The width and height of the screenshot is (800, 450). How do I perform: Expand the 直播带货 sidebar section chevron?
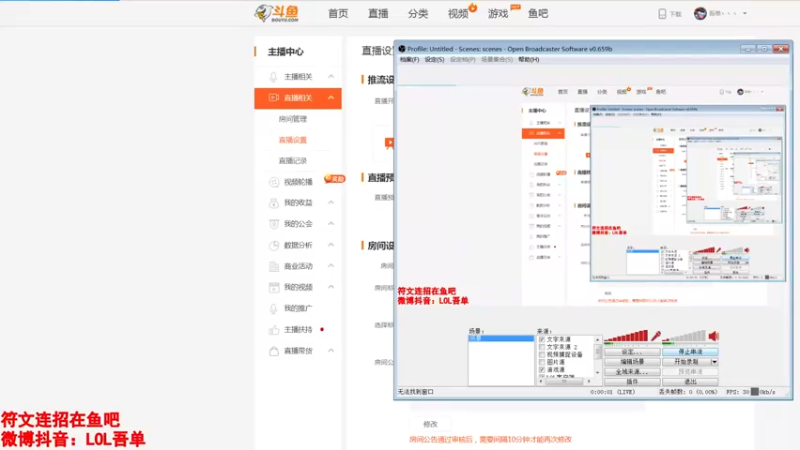(x=331, y=351)
